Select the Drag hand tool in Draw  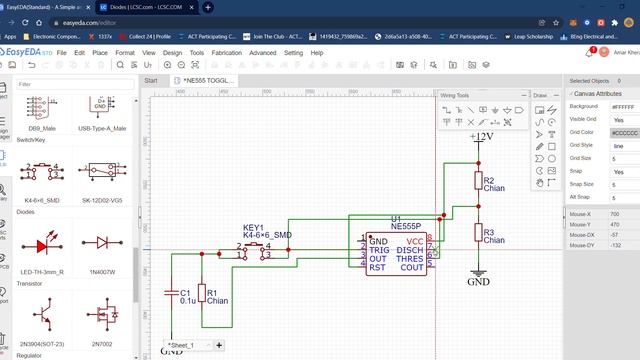(x=539, y=183)
